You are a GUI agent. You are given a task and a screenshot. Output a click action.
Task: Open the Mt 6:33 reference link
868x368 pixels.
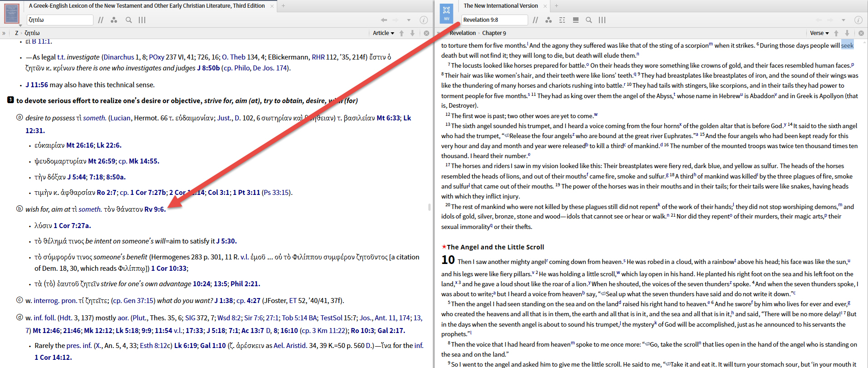coord(388,118)
